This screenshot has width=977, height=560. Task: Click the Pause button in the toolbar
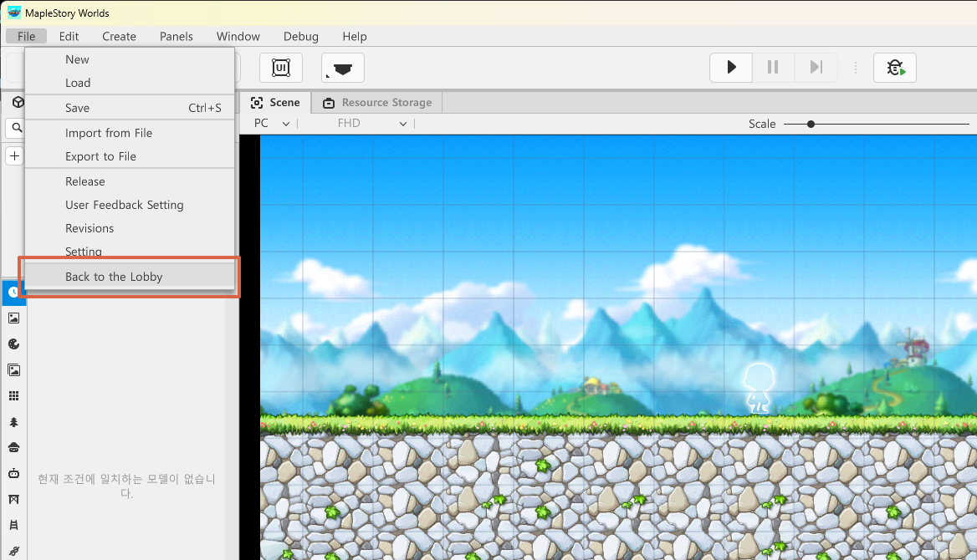click(773, 67)
